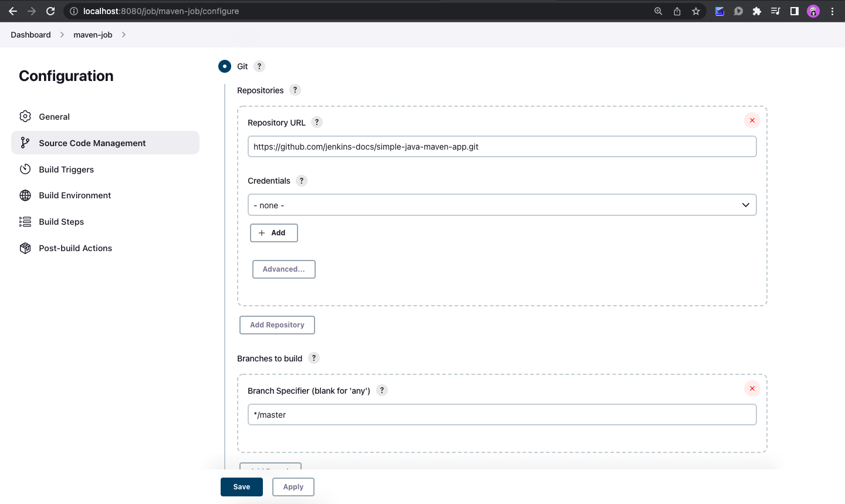Screen dimensions: 845x504
Task: Open the maven-job breadcrumb link
Action: (92, 35)
